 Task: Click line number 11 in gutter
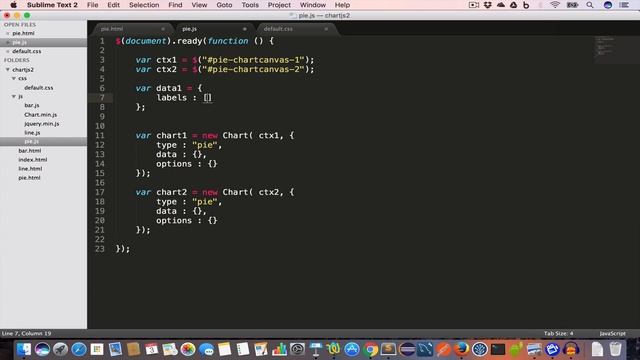tap(100, 136)
